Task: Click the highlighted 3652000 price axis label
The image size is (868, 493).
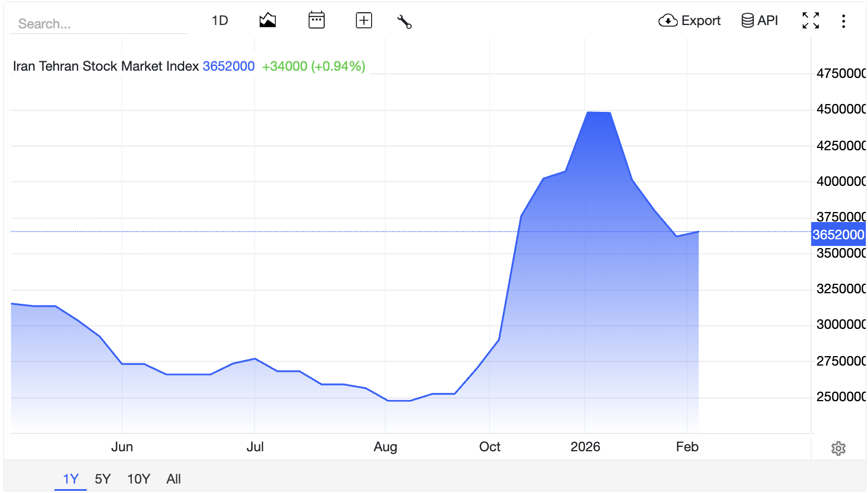Action: tap(839, 234)
